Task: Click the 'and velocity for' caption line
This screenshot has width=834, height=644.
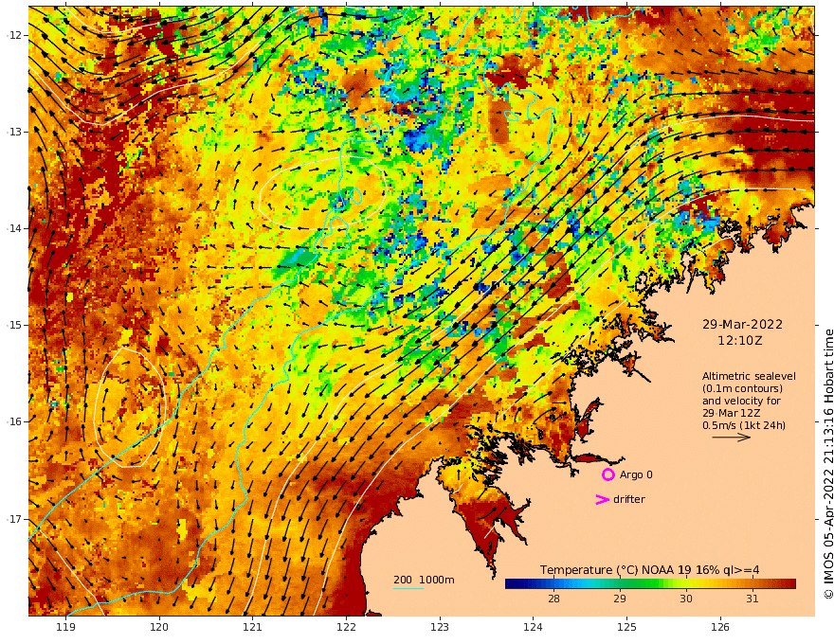Action: click(x=741, y=402)
